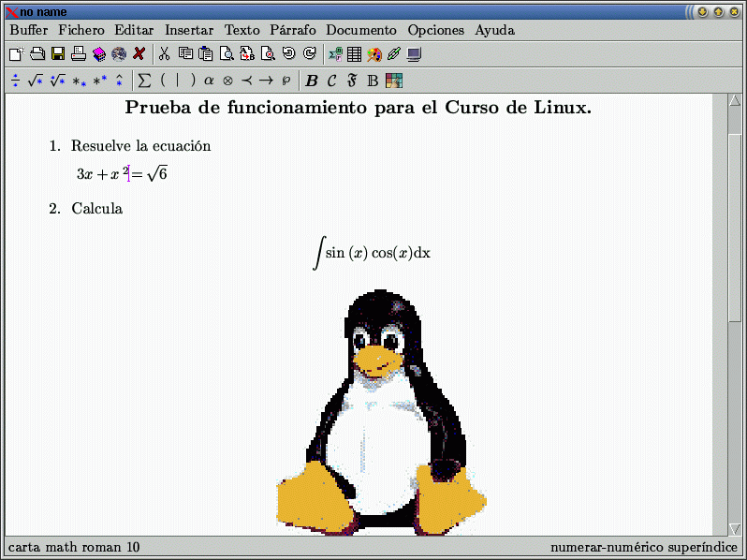747x560 pixels.
Task: Open the books help icon in the toolbar
Action: pos(98,54)
